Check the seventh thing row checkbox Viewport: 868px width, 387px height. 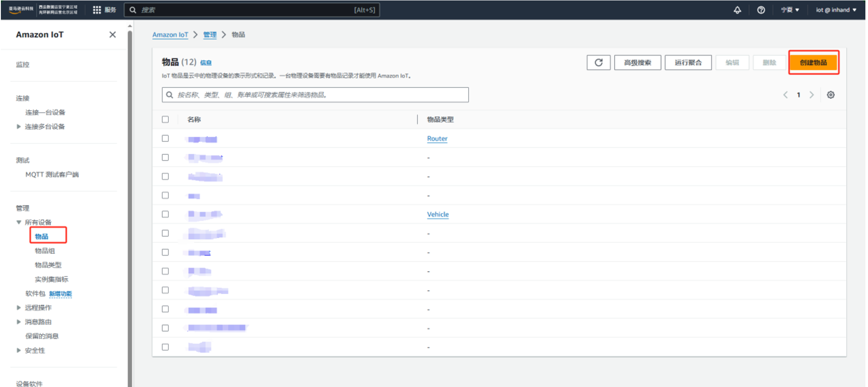165,252
